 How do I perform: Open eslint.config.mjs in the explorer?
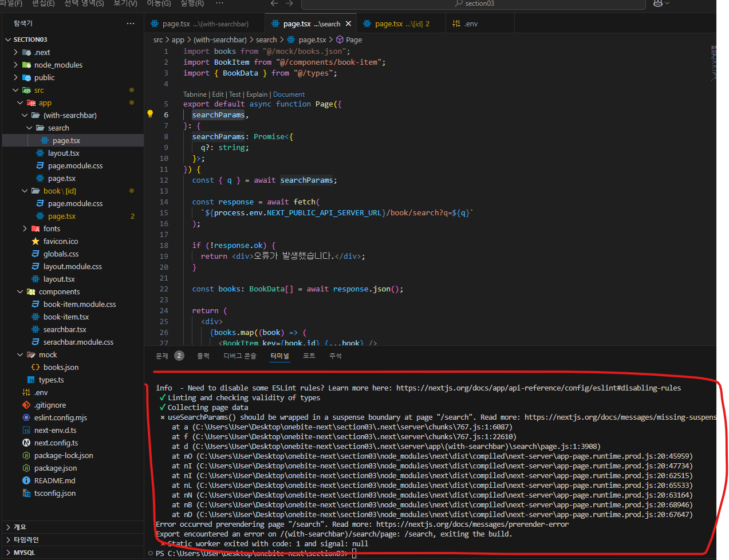click(72, 417)
